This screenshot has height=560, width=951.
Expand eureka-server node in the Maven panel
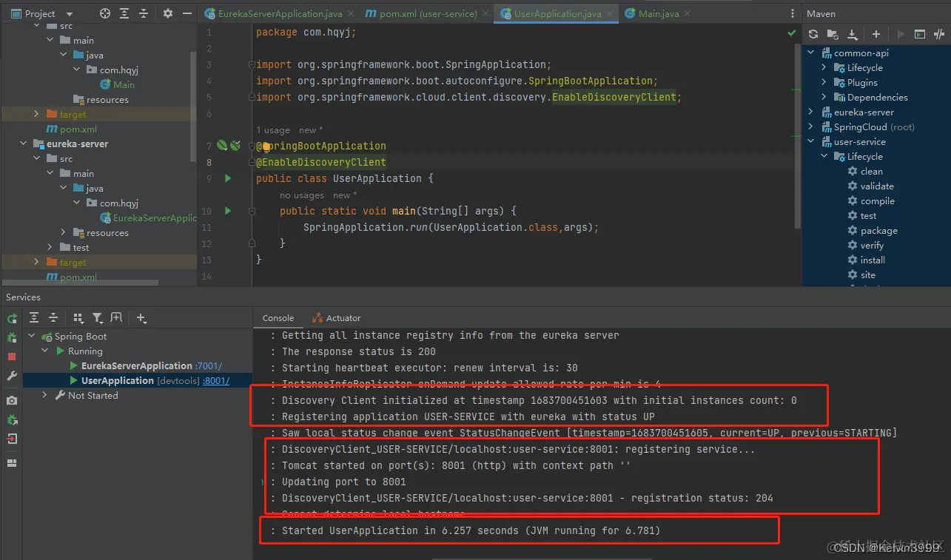tap(811, 112)
